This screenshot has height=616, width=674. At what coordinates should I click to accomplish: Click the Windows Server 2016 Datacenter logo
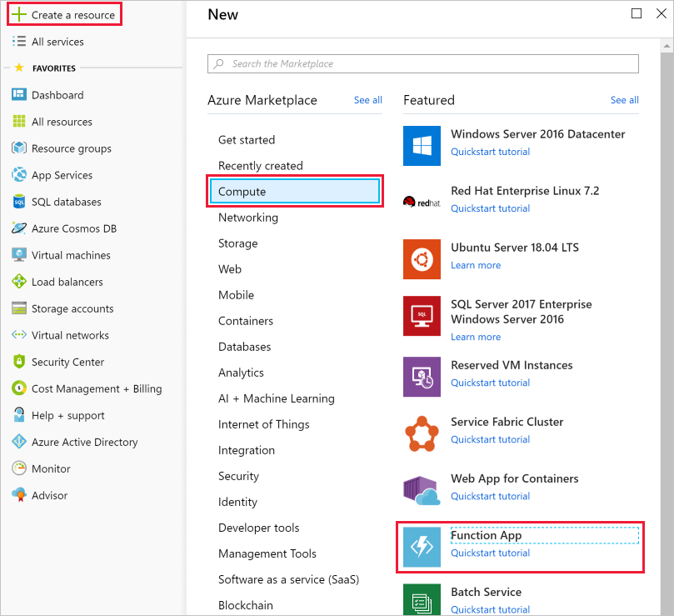(x=422, y=146)
